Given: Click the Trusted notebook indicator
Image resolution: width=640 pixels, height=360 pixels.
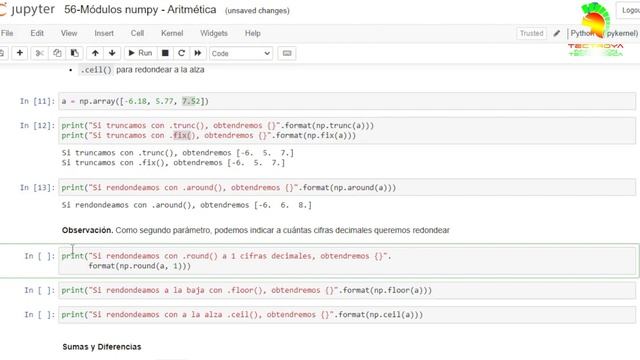Looking at the screenshot, I should tap(531, 33).
